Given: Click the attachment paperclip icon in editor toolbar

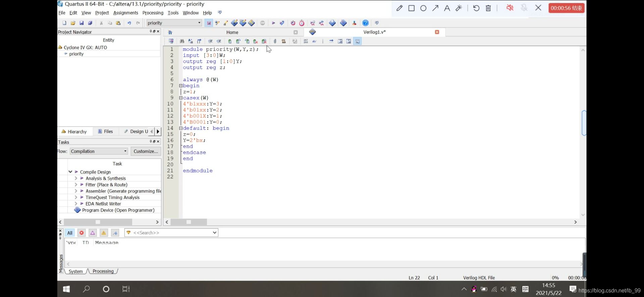Looking at the screenshot, I should [x=275, y=41].
